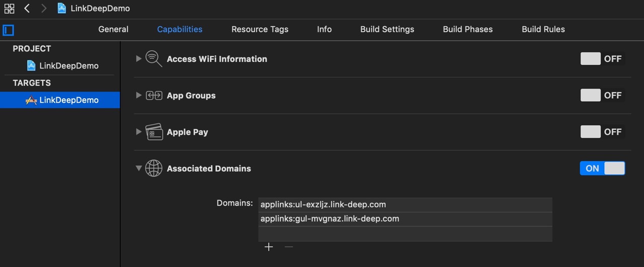Turn on Apple Pay switch
The width and height of the screenshot is (644, 267).
click(602, 132)
